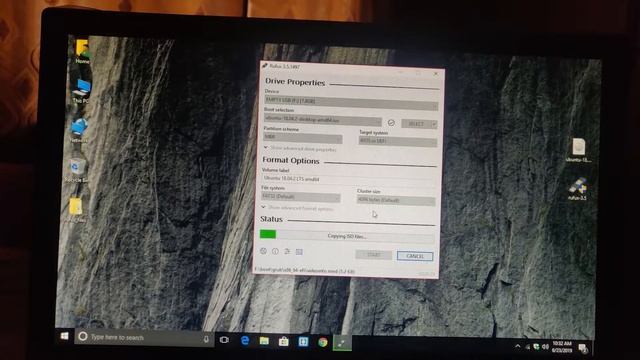
Task: Open This PC desktop icon
Action: pyautogui.click(x=81, y=91)
